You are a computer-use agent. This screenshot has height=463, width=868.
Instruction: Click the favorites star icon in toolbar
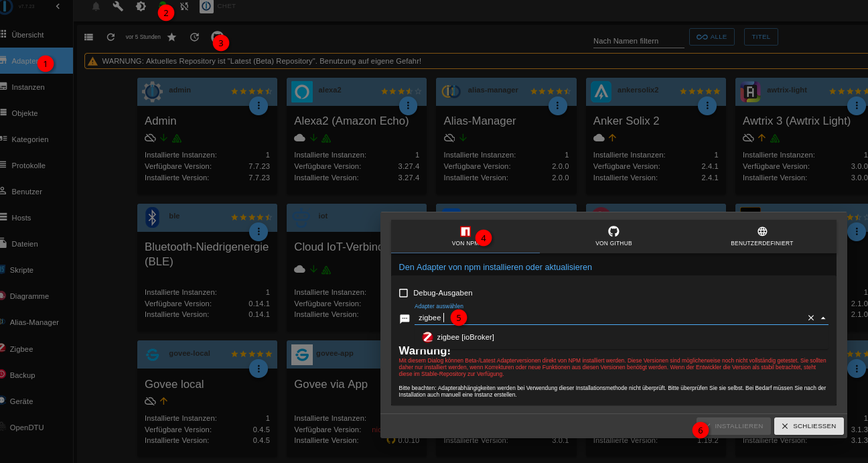click(x=171, y=37)
